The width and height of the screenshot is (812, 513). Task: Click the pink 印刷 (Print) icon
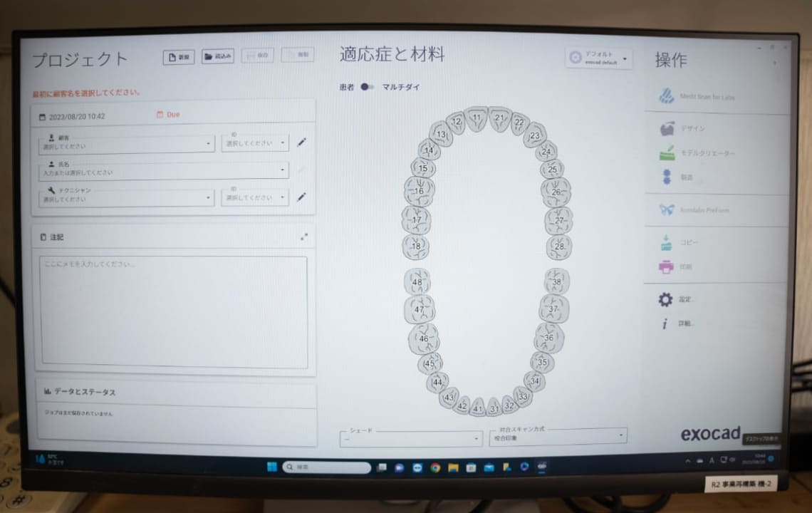click(x=667, y=267)
